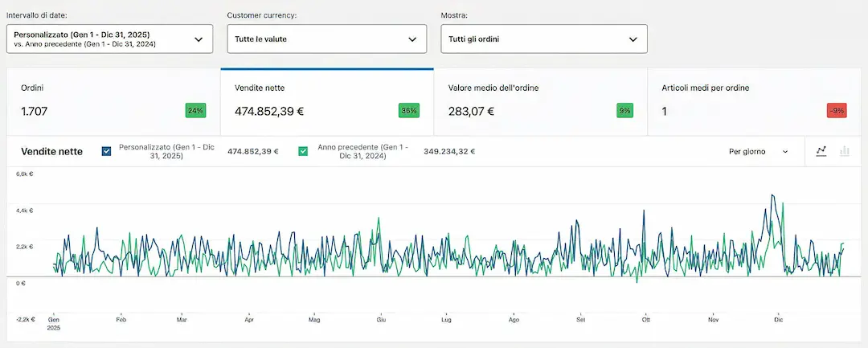Click the 349.234,32 € previous year total
Image resolution: width=868 pixels, height=348 pixels.
point(449,151)
